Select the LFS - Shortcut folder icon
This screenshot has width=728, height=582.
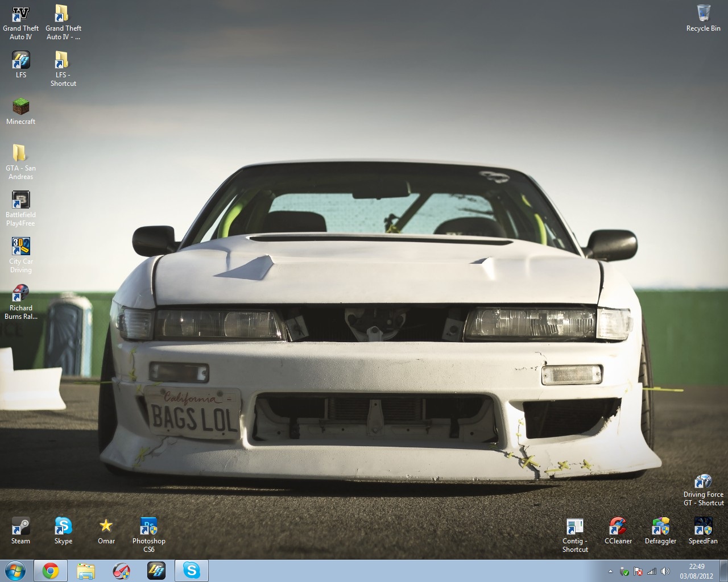tap(63, 69)
